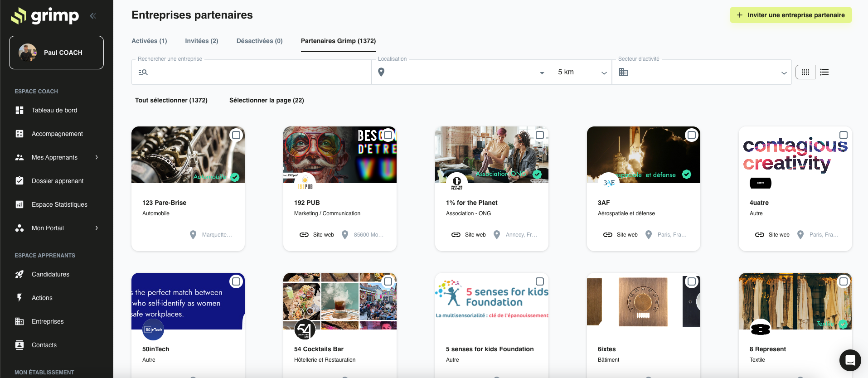Switch to Invitées (2) tab
This screenshot has width=868, height=378.
pos(202,41)
